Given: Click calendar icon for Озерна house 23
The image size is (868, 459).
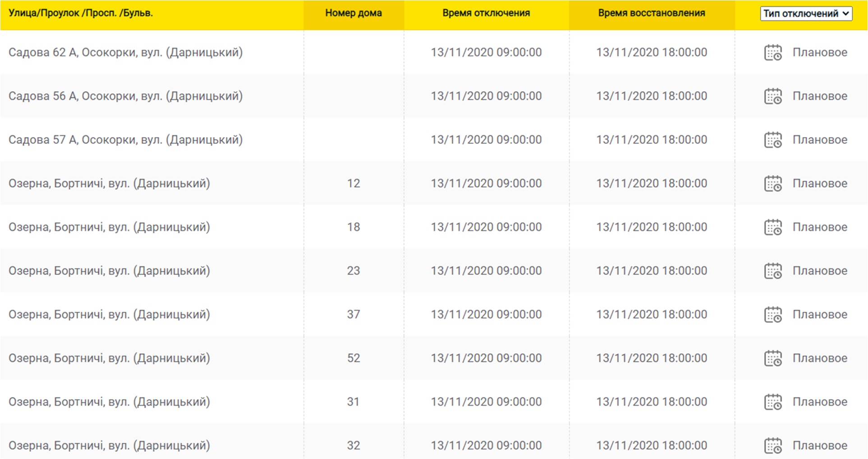Looking at the screenshot, I should tap(773, 271).
